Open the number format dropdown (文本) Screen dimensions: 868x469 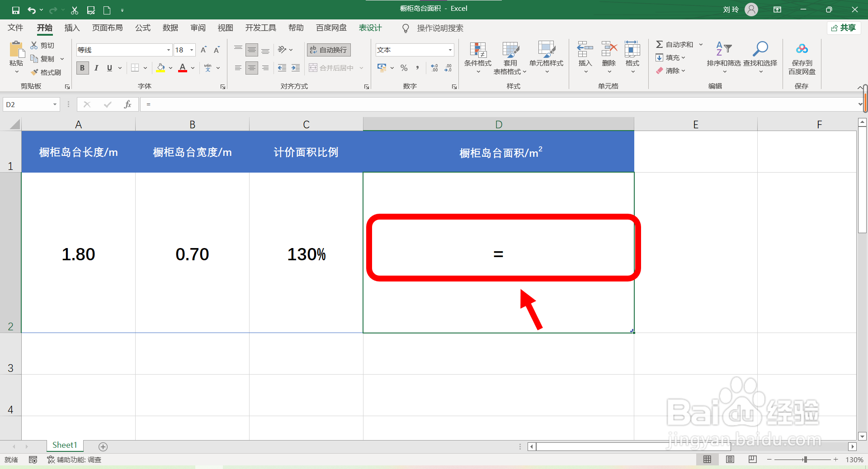[450, 50]
